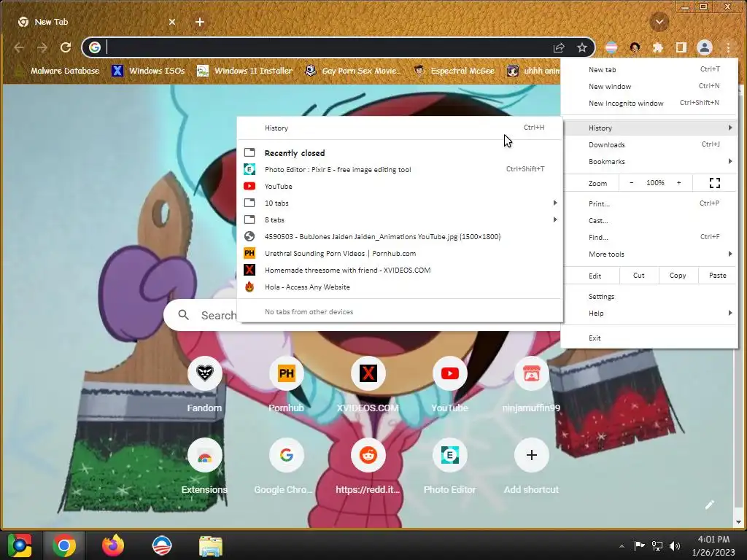Click the back navigation arrow

(x=19, y=47)
